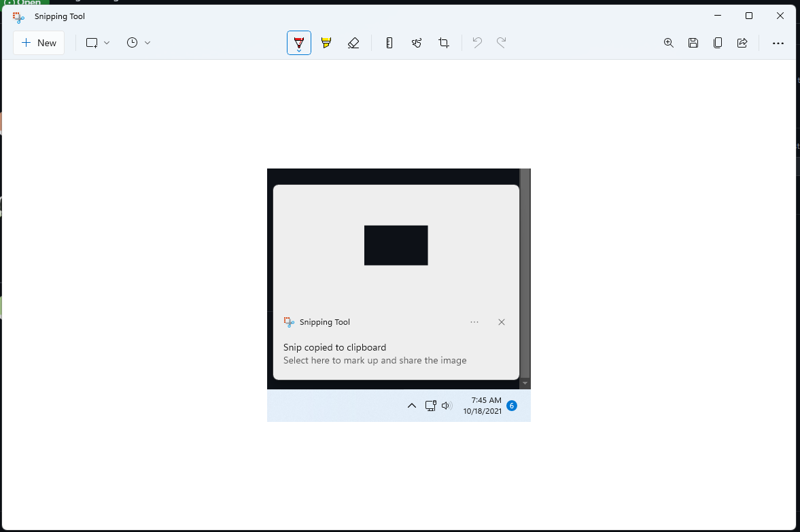Screen dimensions: 800x532
Task: Toggle Touch writing tool
Action: pyautogui.click(x=417, y=43)
